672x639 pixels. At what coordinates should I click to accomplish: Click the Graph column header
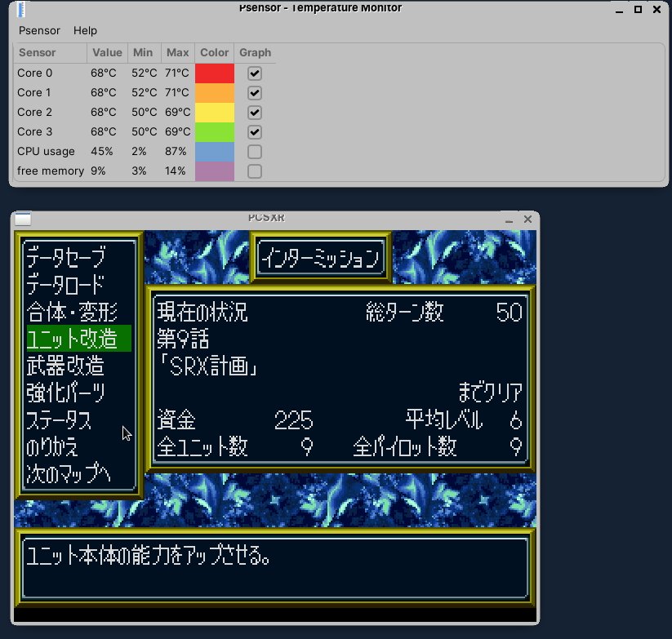click(x=255, y=53)
